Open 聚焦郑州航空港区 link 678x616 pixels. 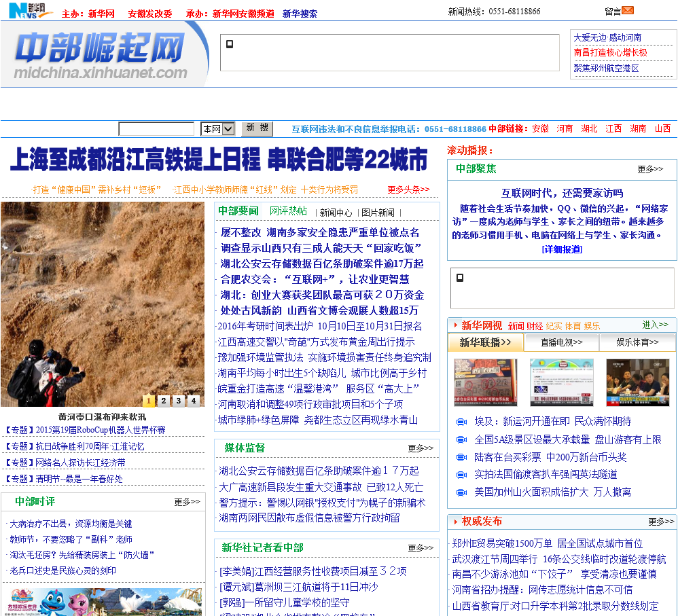click(x=606, y=69)
